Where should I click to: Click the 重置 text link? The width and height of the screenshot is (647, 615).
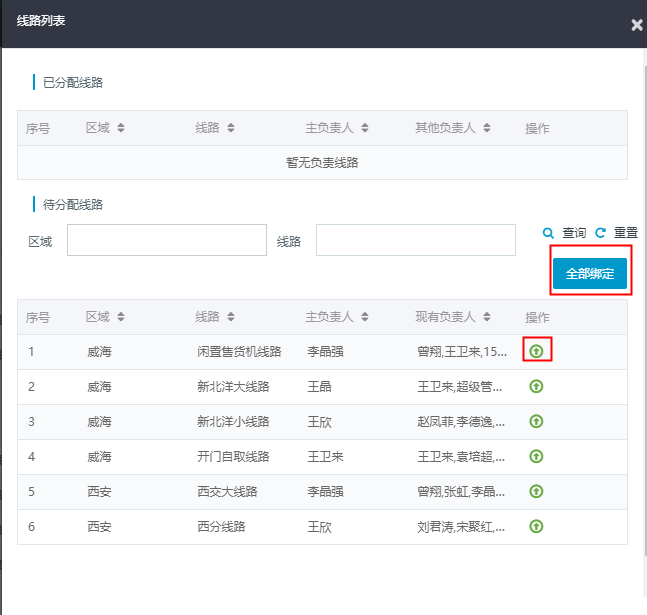[x=626, y=233]
